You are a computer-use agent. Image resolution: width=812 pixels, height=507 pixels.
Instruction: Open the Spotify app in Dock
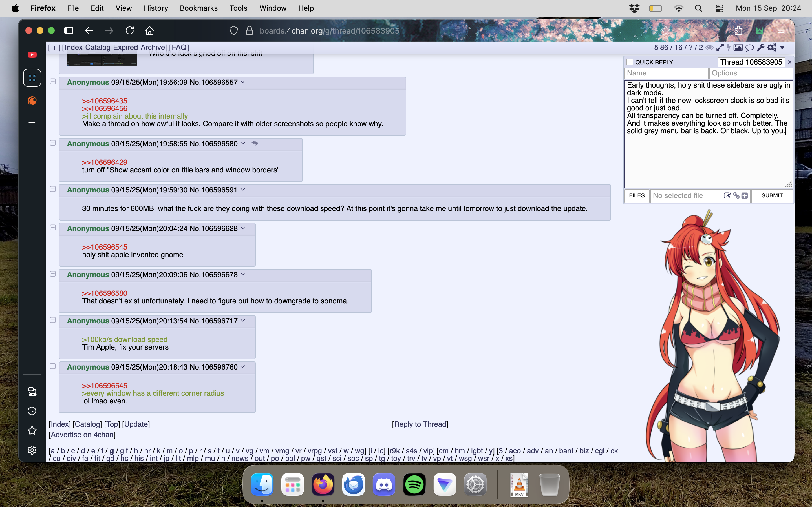coord(414,484)
